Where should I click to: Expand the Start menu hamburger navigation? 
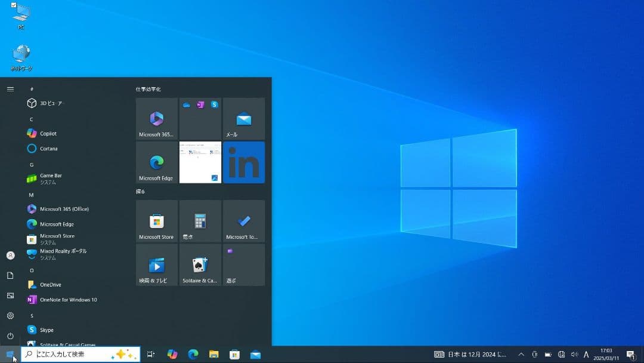(x=10, y=89)
